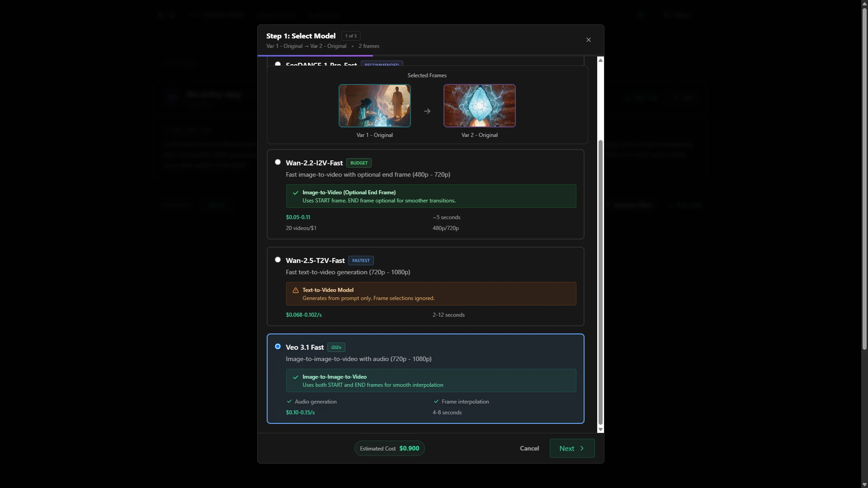868x488 pixels.
Task: Select the SeeDANCE 1 Pro Fast radio button
Action: point(278,64)
